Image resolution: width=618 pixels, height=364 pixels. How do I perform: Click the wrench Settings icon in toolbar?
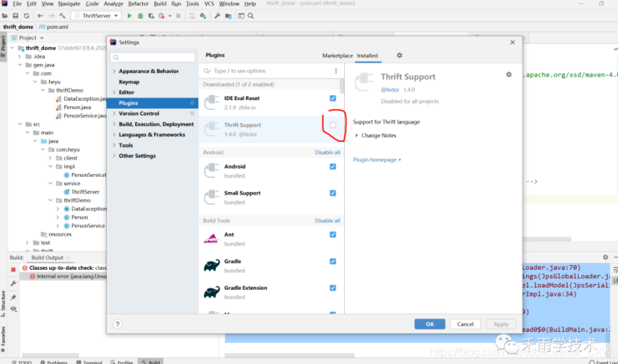pos(217,15)
